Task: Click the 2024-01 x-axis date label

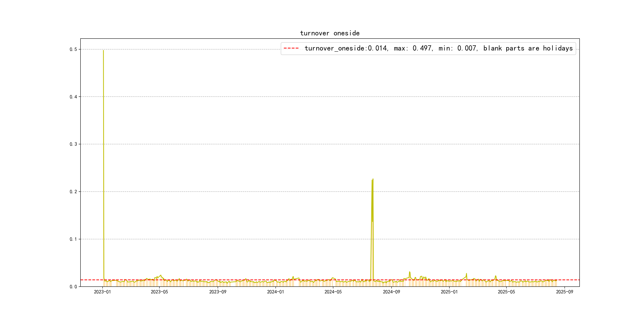Action: coord(275,292)
